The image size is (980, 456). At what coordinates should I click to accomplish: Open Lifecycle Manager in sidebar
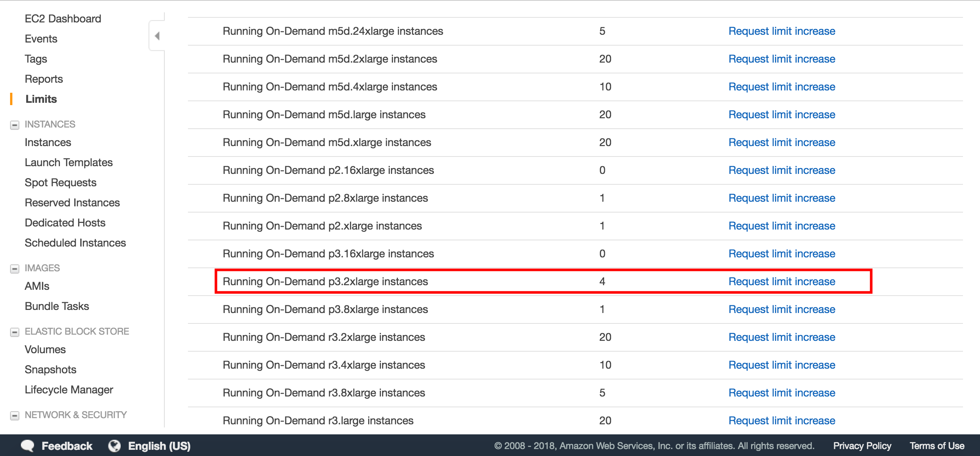69,390
